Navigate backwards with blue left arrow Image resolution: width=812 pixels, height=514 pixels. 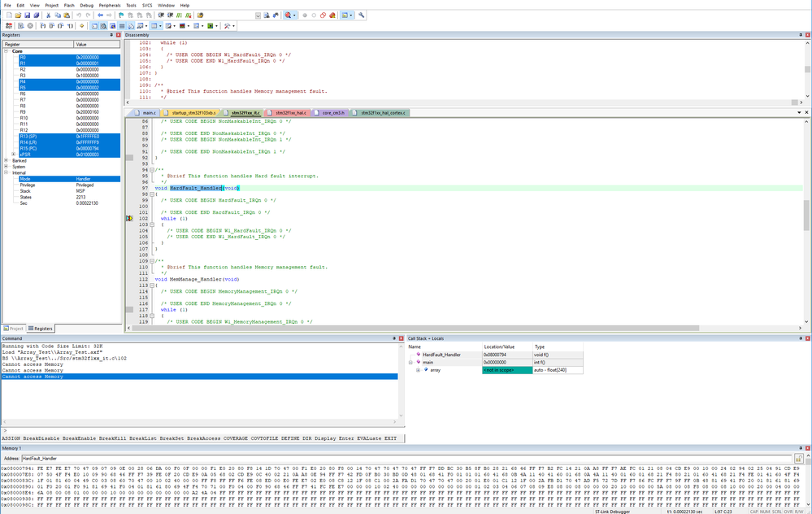coord(100,15)
